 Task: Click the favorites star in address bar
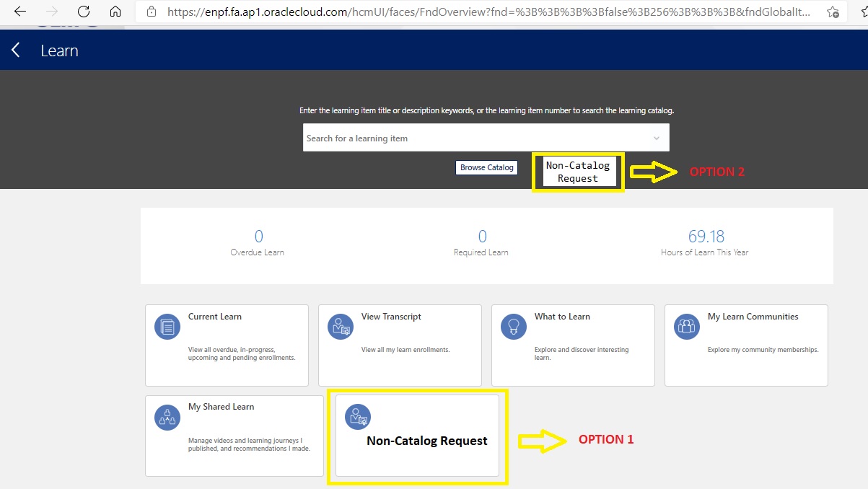coord(831,12)
